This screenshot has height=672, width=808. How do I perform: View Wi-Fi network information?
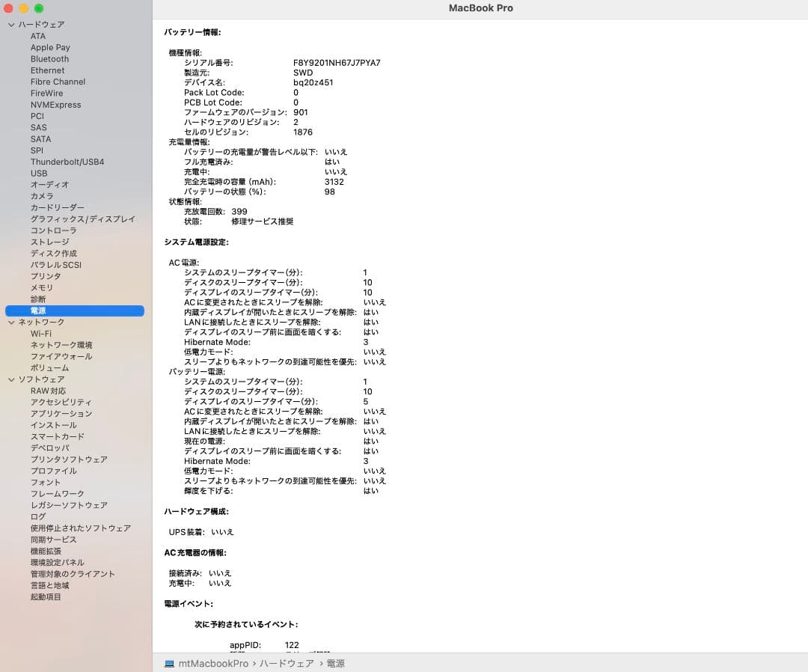pos(40,333)
